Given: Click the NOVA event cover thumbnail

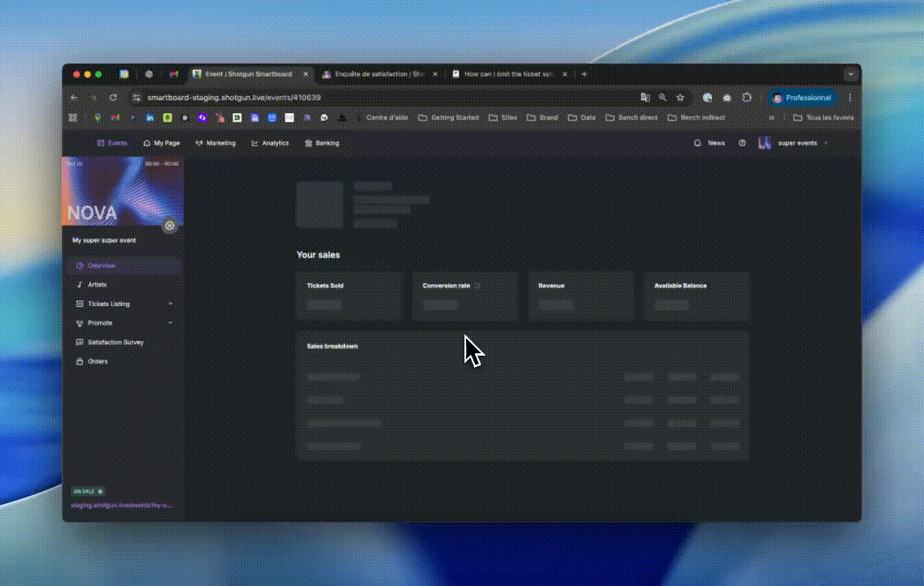Looking at the screenshot, I should coord(123,191).
